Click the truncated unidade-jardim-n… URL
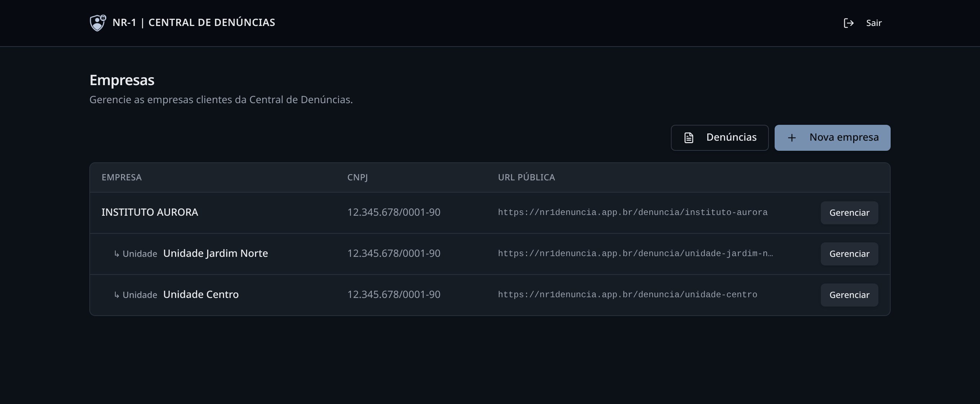Viewport: 980px width, 404px height. (635, 254)
